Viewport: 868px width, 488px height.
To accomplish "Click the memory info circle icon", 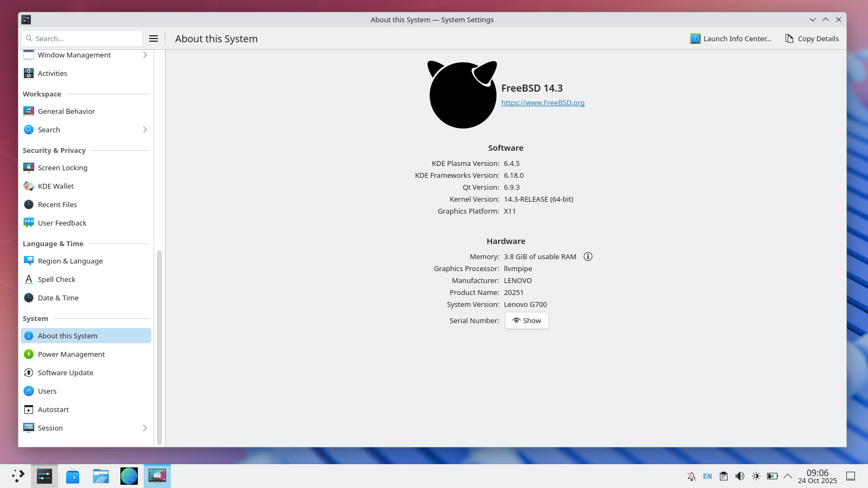I will (x=588, y=256).
